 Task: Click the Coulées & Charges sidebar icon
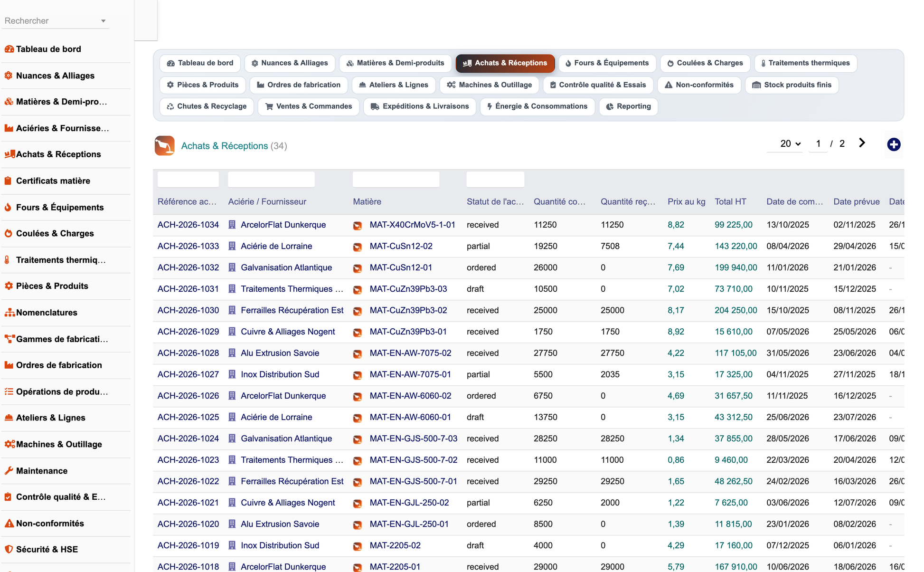9,233
